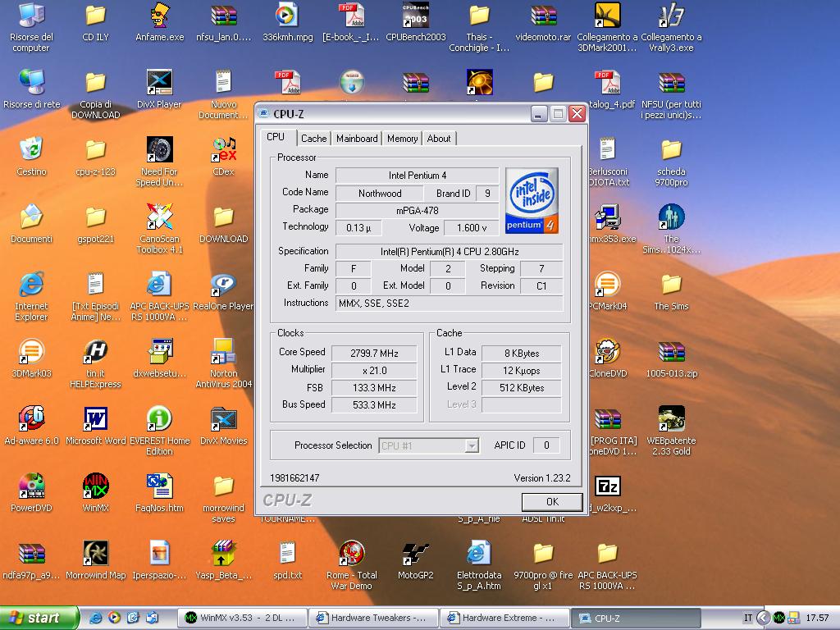
Task: Open the Cestino recycle bin icon
Action: point(31,156)
